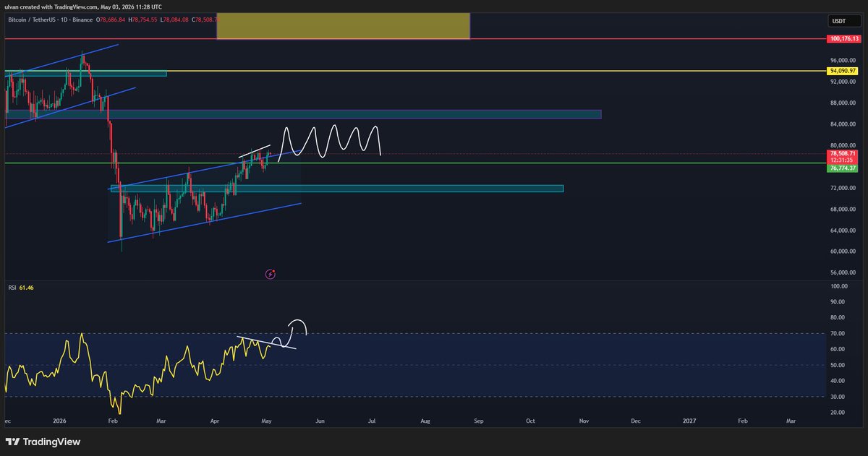Click the 12:31:35 countdown label

(x=842, y=160)
